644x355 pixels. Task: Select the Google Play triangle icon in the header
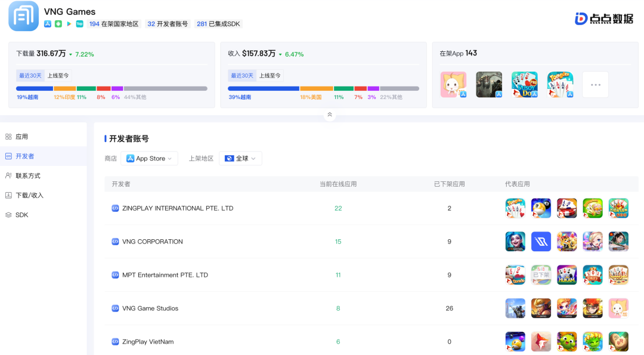coord(69,24)
